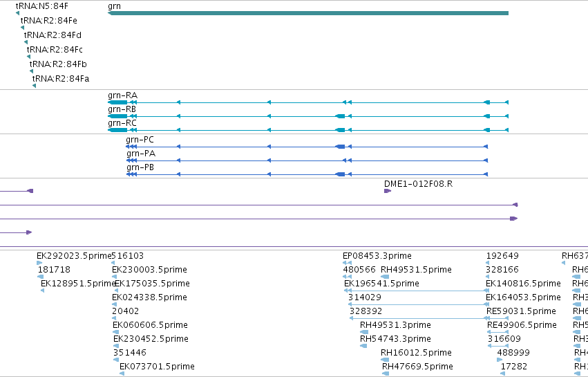Click RH16012.5prime EST label
The height and width of the screenshot is (377, 588).
point(416,353)
